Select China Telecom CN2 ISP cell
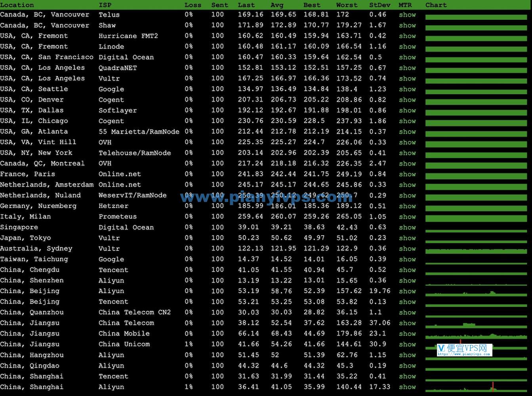This screenshot has width=532, height=396. tap(135, 312)
